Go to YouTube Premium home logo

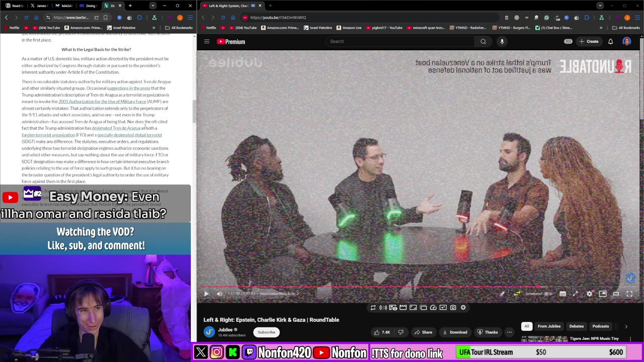point(231,41)
